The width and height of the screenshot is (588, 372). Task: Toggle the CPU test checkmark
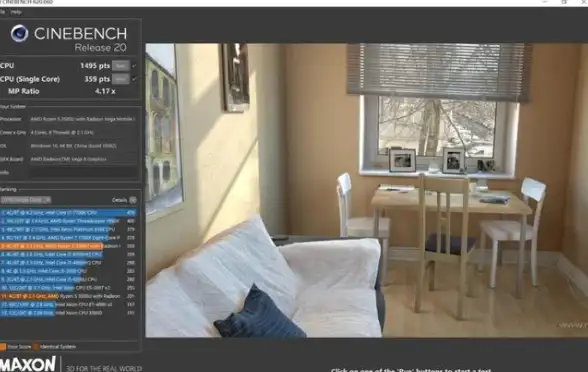point(134,66)
